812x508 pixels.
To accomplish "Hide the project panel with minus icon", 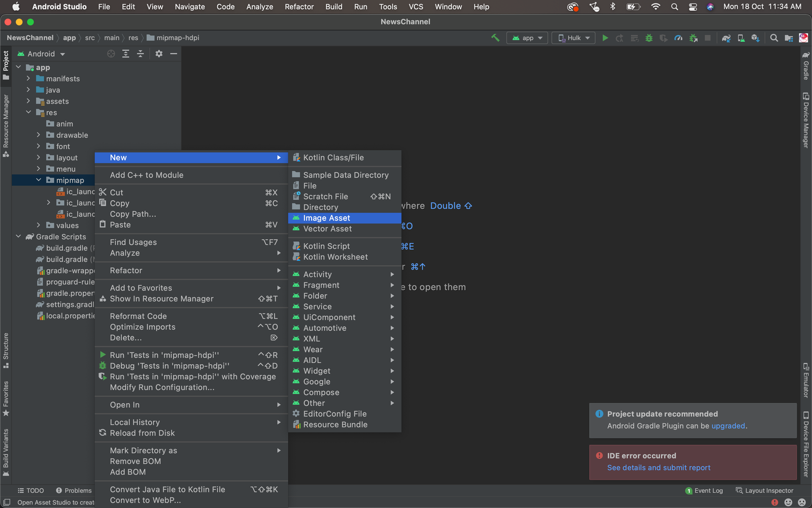I will (x=174, y=53).
